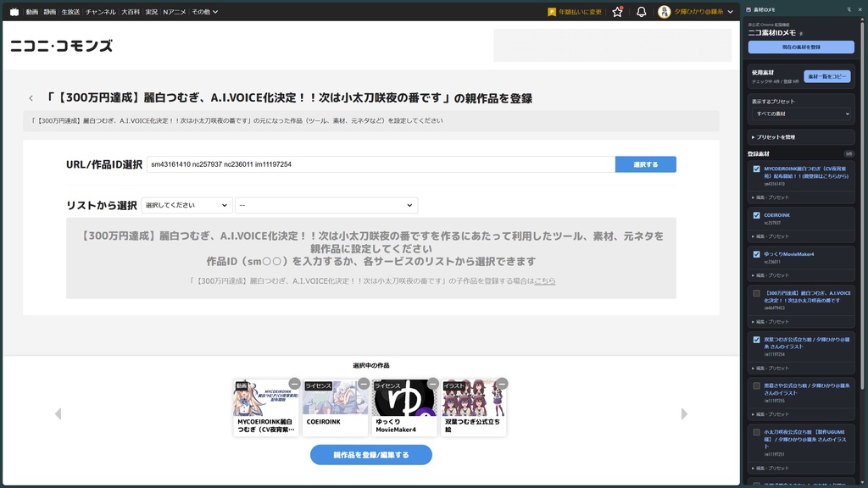Click 親作品を登録/編集する button
The image size is (868, 488).
(371, 455)
